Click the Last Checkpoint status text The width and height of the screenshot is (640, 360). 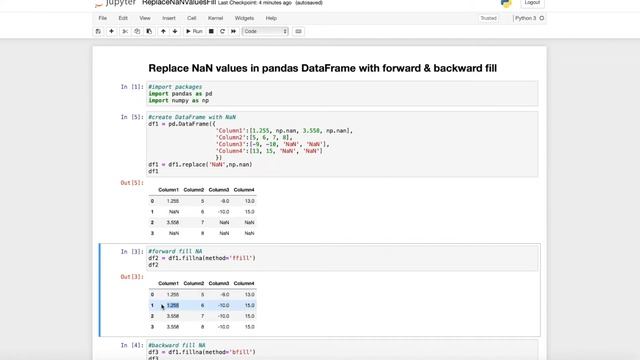(x=255, y=3)
